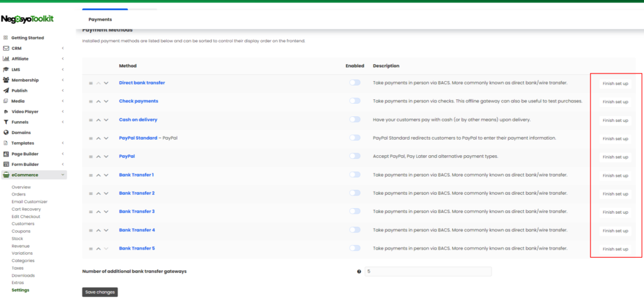
Task: Click the Affiliate chart icon
Action: (x=6, y=58)
